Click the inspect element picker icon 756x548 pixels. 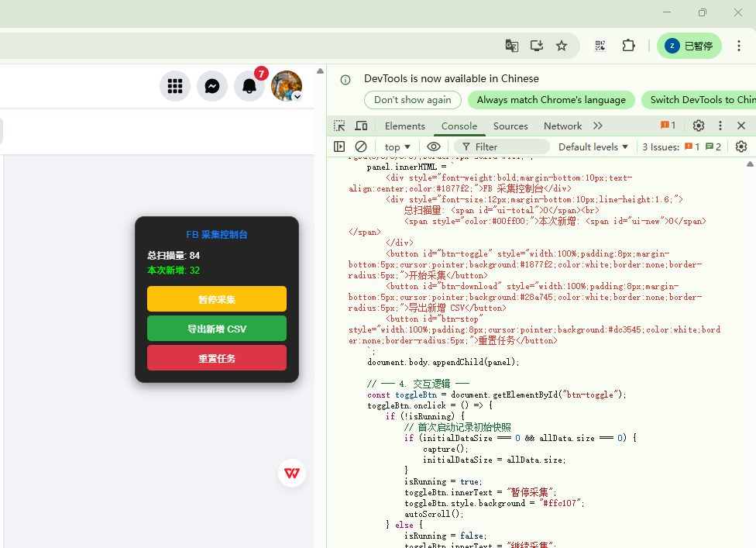click(x=339, y=126)
